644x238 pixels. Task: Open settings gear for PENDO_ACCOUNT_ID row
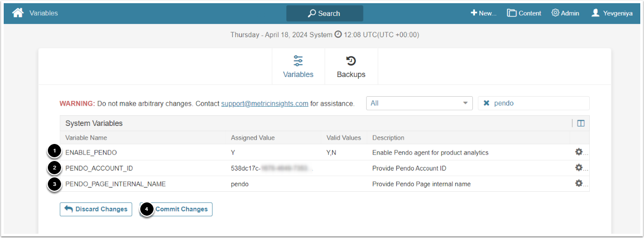click(579, 168)
